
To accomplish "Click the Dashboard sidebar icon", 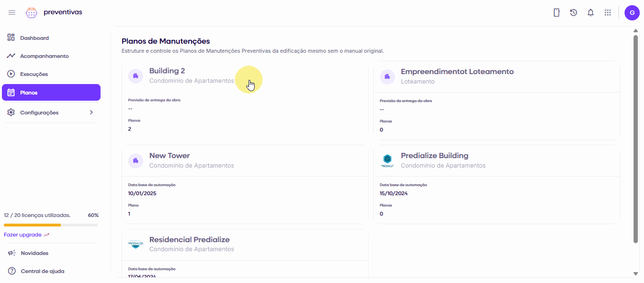I will point(11,38).
